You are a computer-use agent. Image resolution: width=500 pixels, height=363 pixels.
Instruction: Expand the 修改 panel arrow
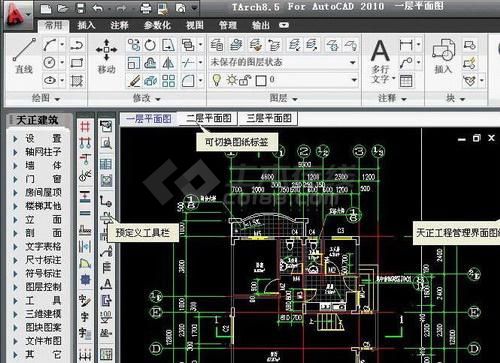pos(158,99)
